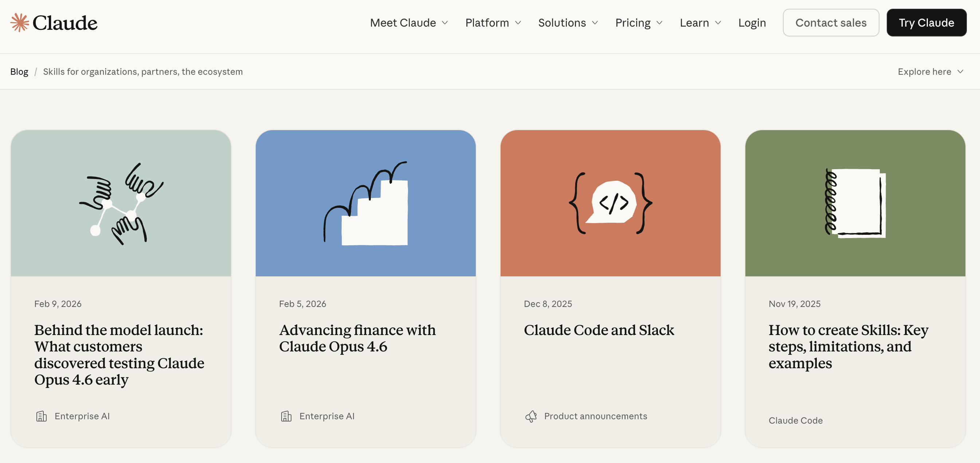Click the megaphone Product announcements icon
Screen dimensions: 980x463
click(x=531, y=416)
